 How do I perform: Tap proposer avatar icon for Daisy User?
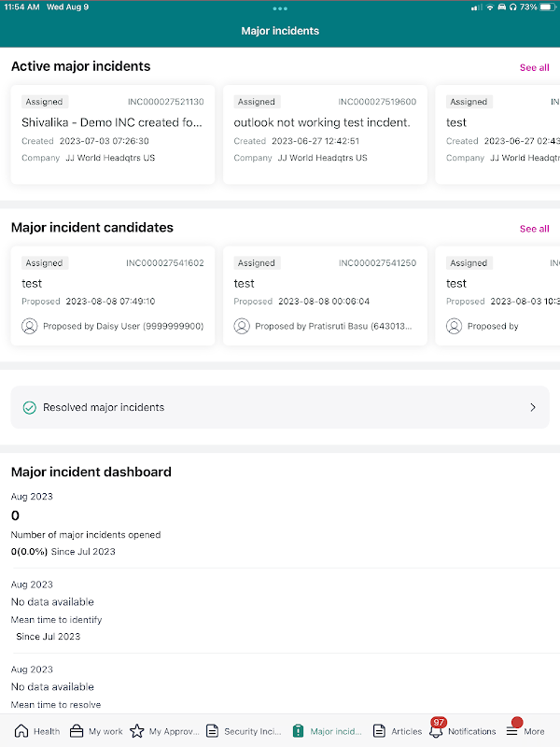pos(29,326)
